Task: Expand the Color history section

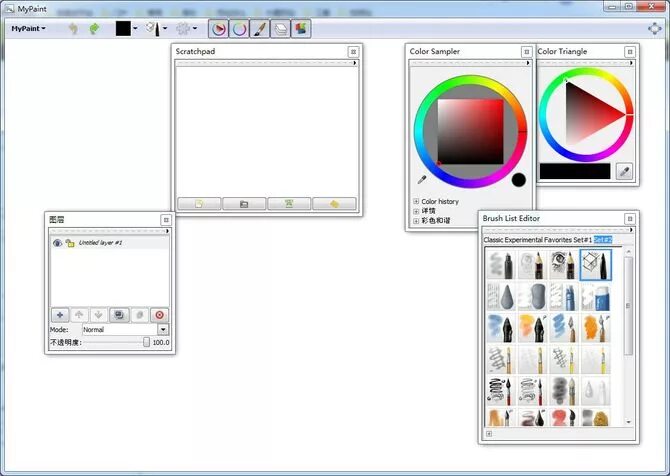Action: [416, 201]
